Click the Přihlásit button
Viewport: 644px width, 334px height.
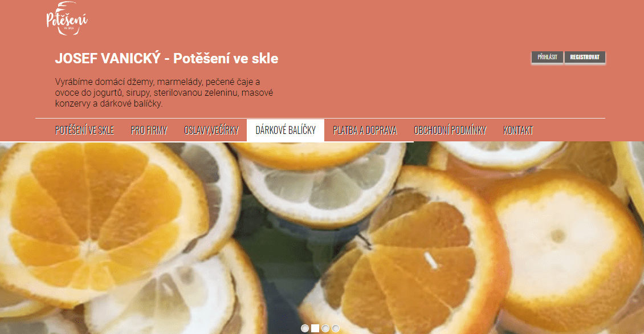coord(547,57)
